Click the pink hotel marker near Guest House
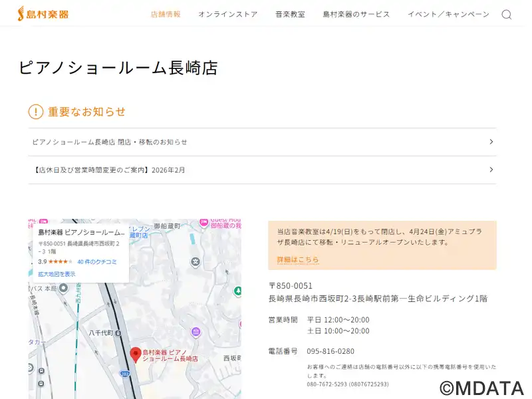Image resolution: width=532 pixels, height=399 pixels. [x=204, y=223]
